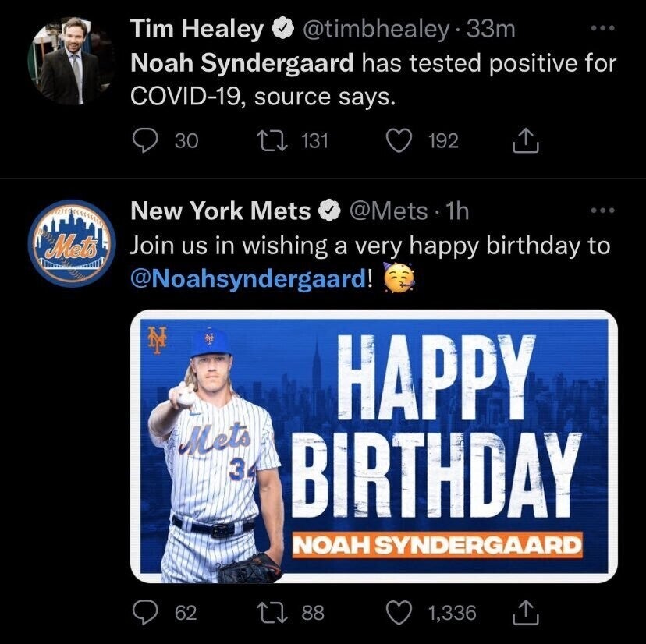Open the Happy Birthday image
The width and height of the screenshot is (646, 644).
click(x=374, y=446)
